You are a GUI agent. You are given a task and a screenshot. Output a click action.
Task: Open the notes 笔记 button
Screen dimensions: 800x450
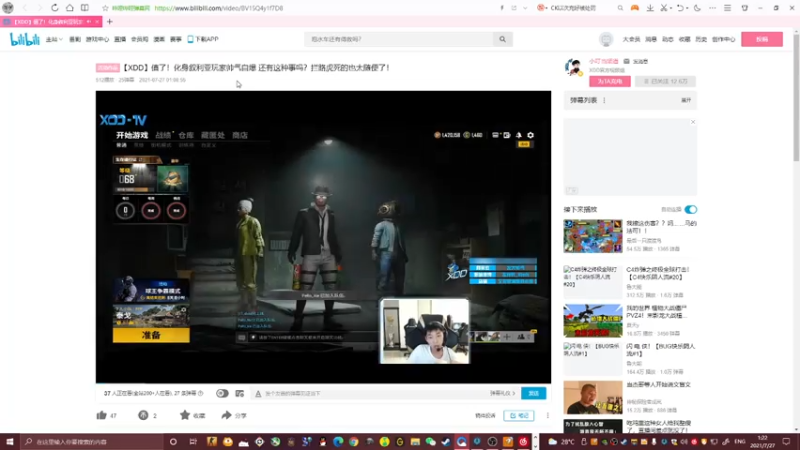(x=519, y=415)
